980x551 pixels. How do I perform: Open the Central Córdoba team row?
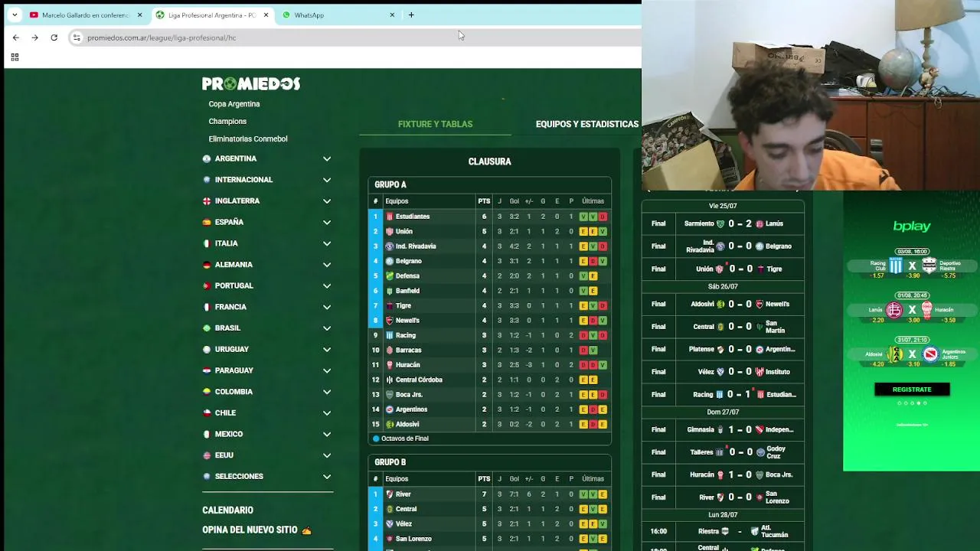click(x=489, y=380)
